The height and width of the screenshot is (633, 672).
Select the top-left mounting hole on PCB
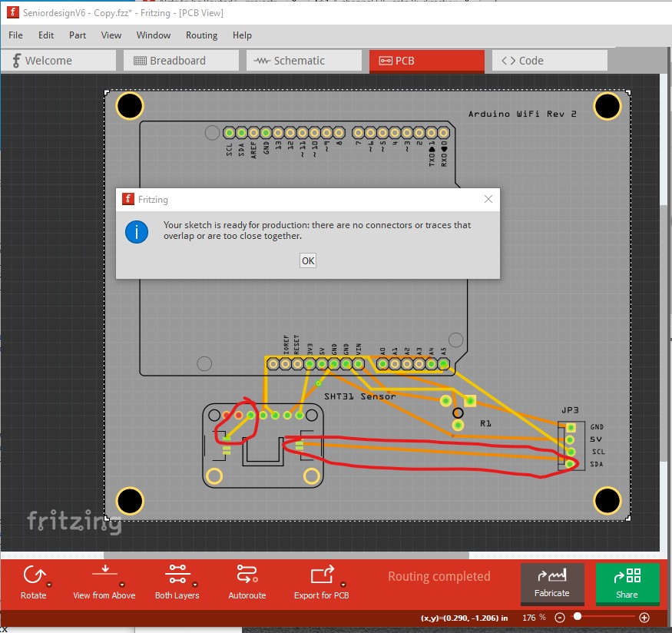click(130, 106)
